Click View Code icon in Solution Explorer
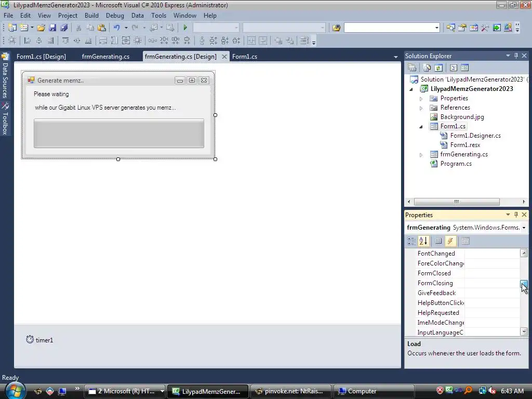The height and width of the screenshot is (399, 532). point(454,68)
